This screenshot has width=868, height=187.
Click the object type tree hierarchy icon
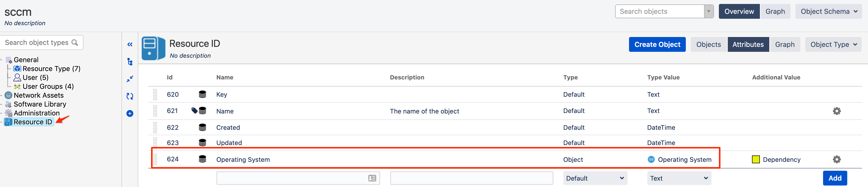tap(130, 62)
